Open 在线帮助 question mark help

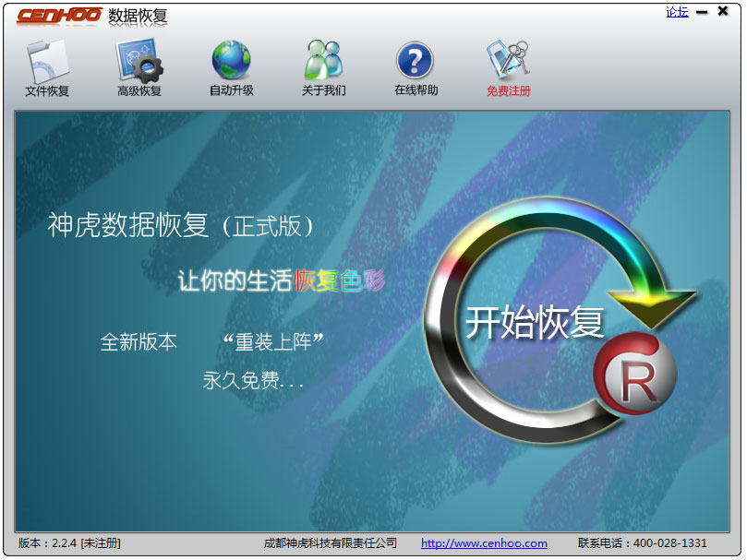click(416, 68)
